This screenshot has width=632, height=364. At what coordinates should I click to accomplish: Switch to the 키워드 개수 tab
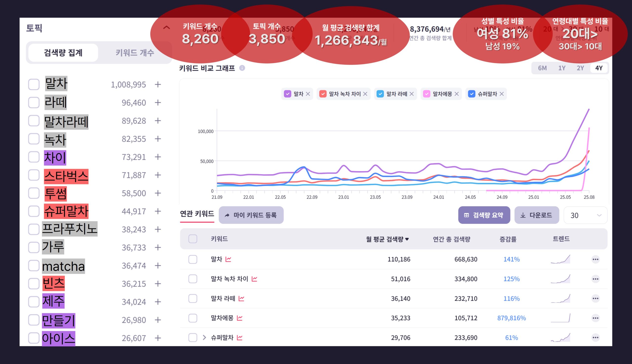tap(135, 53)
